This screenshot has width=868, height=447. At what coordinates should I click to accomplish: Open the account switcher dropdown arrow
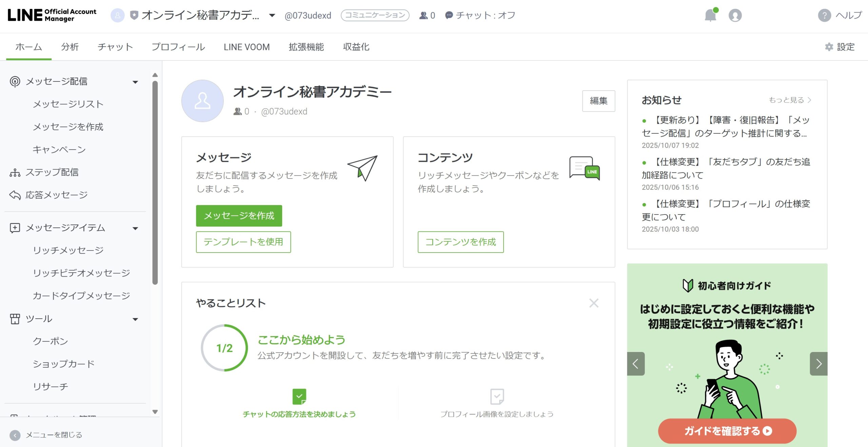(272, 16)
